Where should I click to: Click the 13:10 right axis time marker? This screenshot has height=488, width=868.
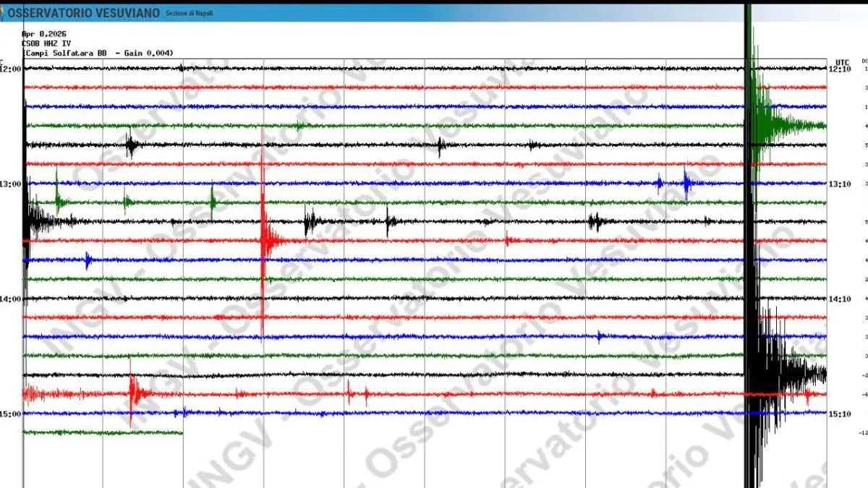[x=840, y=184]
